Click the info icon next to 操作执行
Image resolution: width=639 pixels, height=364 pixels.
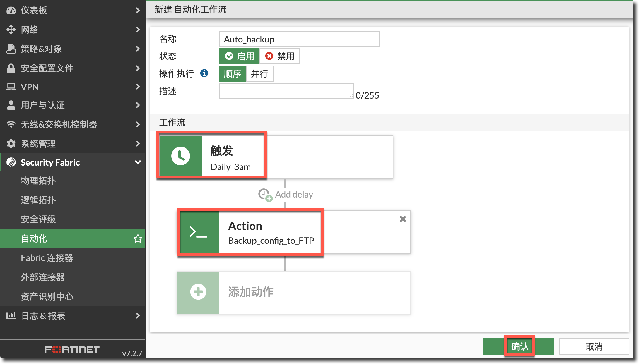(204, 74)
